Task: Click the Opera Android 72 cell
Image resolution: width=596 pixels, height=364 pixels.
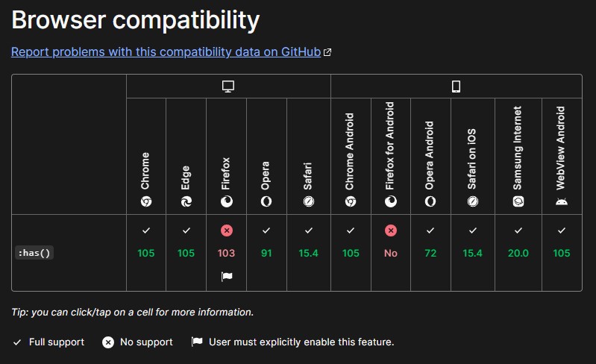Action: pyautogui.click(x=430, y=253)
